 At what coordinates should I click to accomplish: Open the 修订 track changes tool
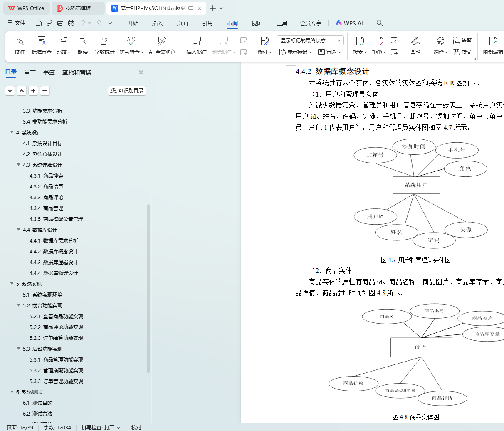(264, 45)
